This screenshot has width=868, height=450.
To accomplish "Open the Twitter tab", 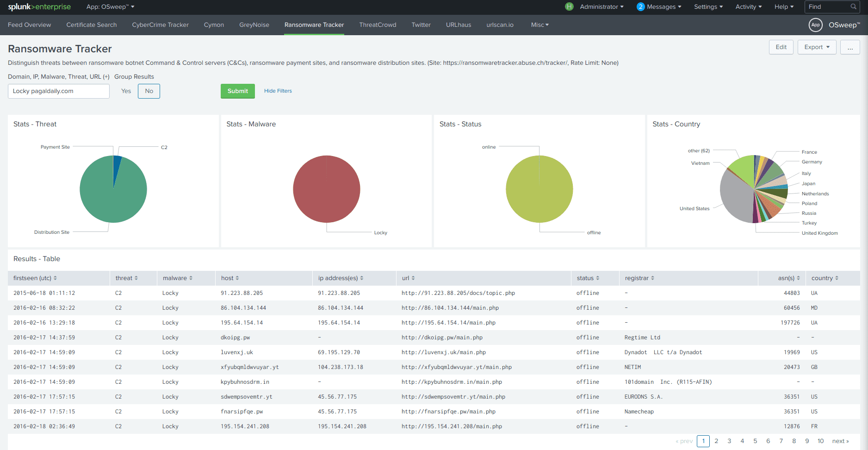I will coord(421,25).
